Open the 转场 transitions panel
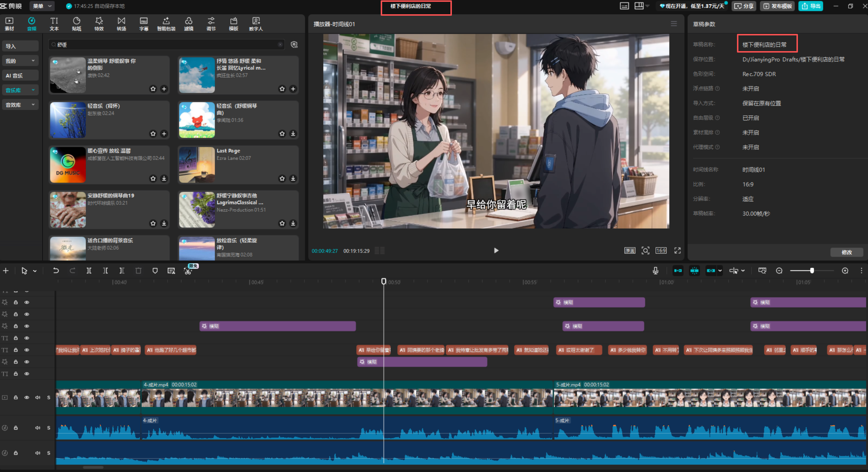 click(x=122, y=24)
